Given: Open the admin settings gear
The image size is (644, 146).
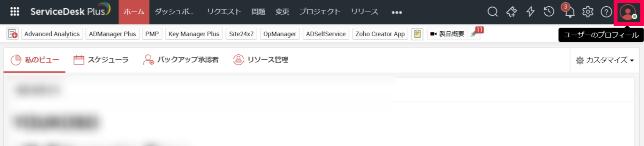Looking at the screenshot, I should [588, 12].
